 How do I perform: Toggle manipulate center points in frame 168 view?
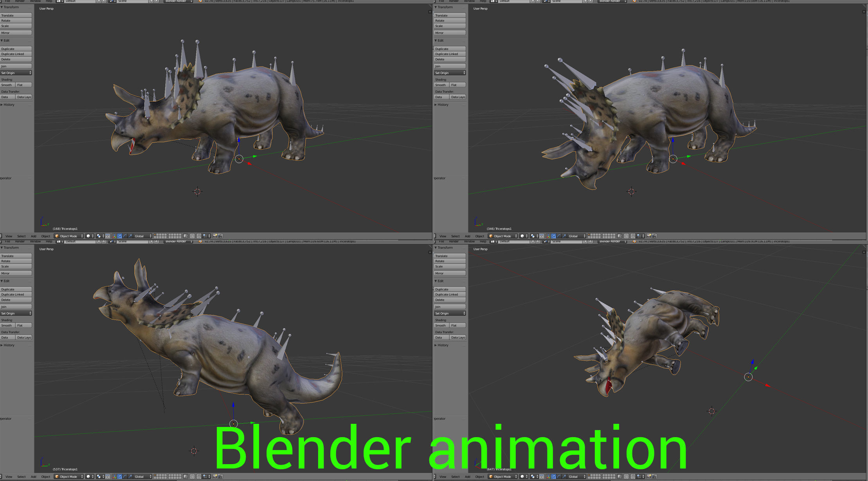coord(108,236)
